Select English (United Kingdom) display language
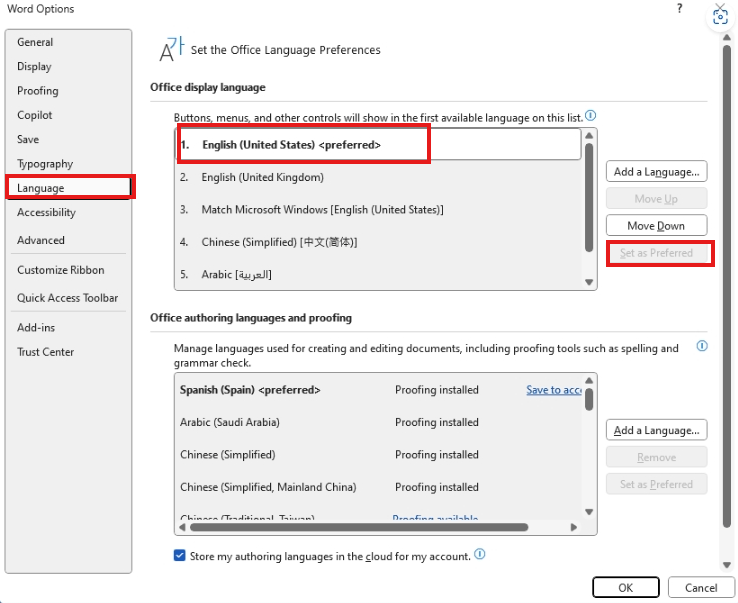This screenshot has height=603, width=738. coord(378,177)
